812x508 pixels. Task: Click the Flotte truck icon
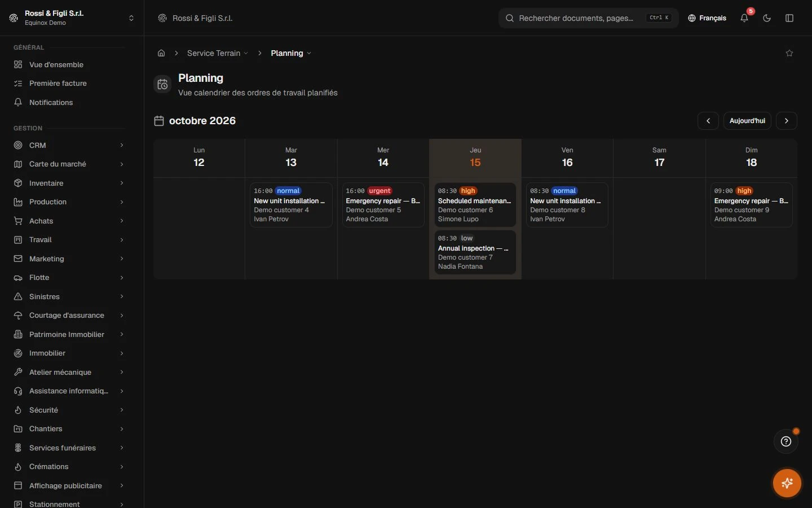[x=18, y=278]
